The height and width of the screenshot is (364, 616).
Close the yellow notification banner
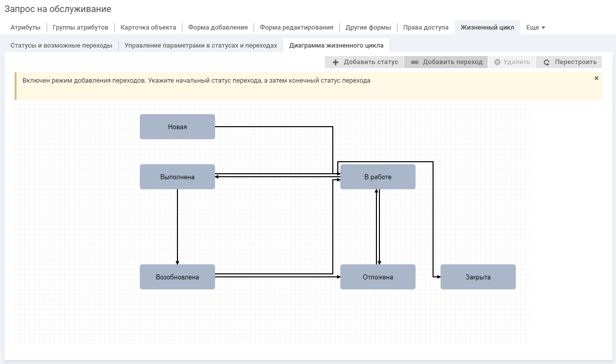click(x=596, y=79)
